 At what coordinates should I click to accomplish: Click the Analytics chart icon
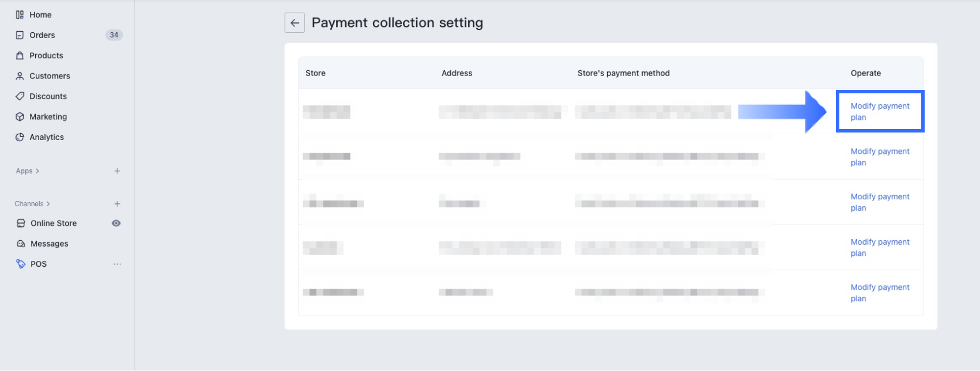pos(20,137)
